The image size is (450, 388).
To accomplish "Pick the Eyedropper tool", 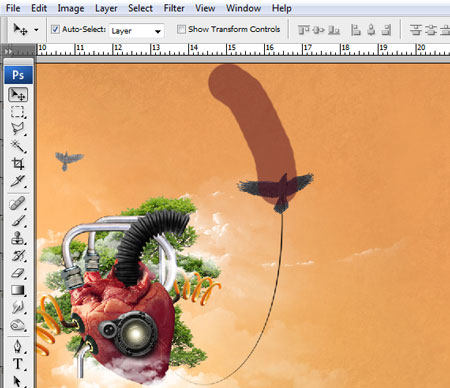I will click(x=17, y=181).
